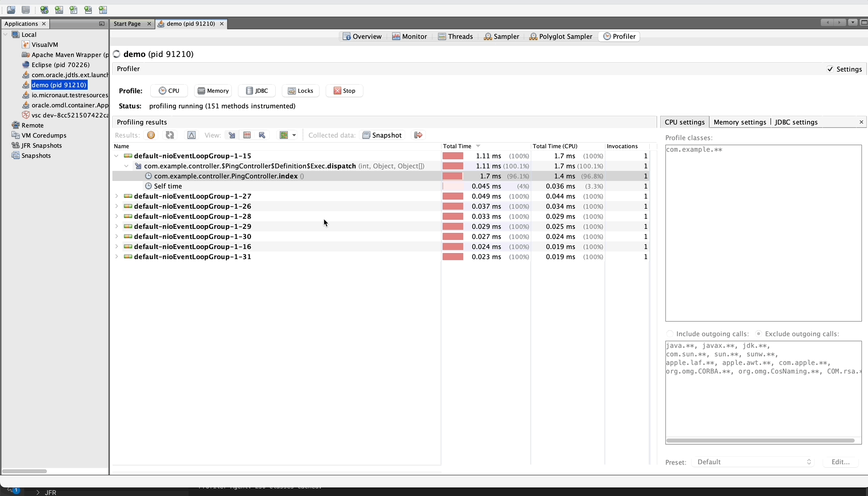Take a Snapshot of collected data
Image resolution: width=868 pixels, height=496 pixels.
[382, 135]
